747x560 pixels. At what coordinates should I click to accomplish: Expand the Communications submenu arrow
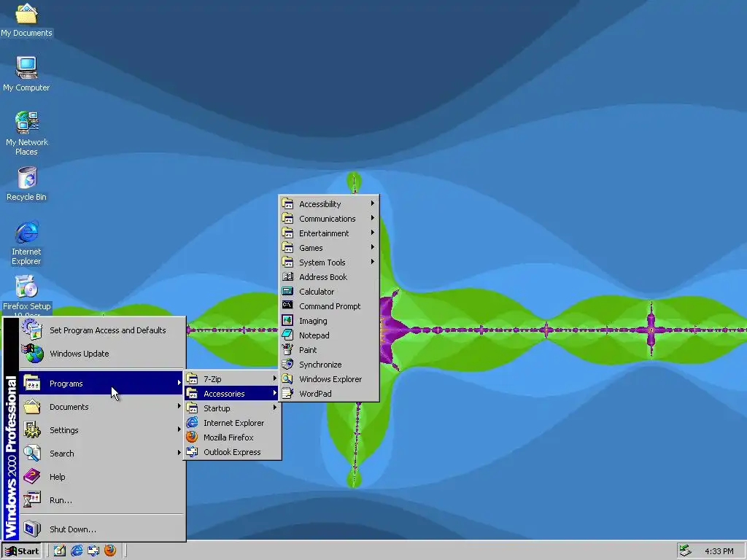coord(373,218)
